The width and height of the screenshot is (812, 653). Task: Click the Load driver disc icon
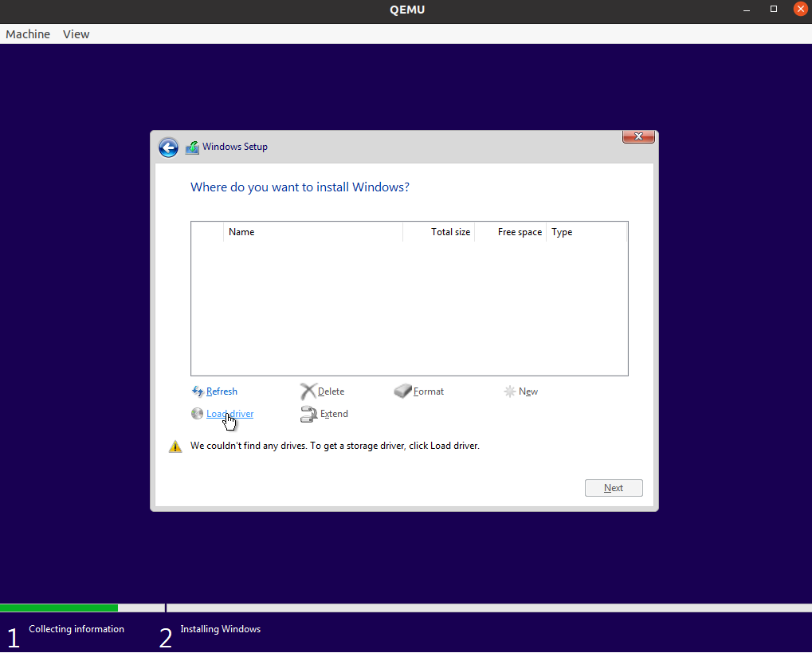tap(197, 414)
